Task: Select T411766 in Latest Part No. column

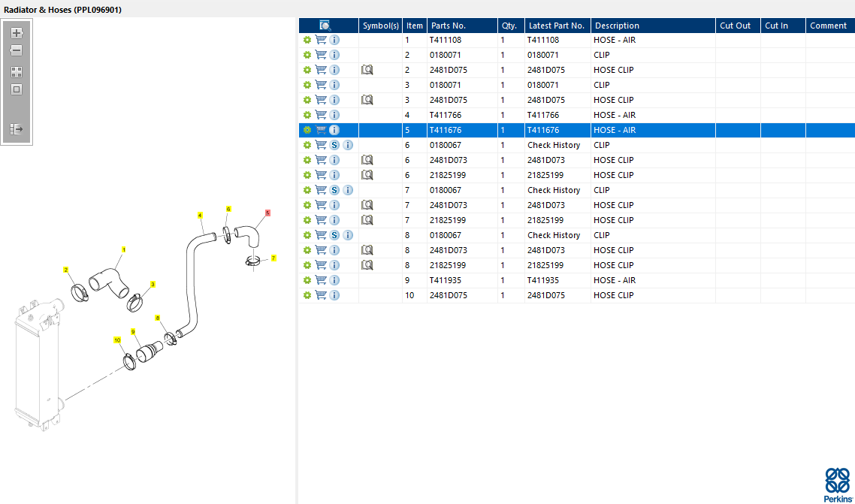Action: point(543,115)
